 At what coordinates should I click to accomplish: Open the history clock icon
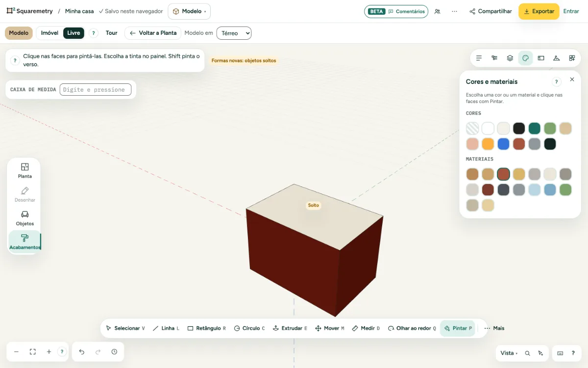point(114,352)
